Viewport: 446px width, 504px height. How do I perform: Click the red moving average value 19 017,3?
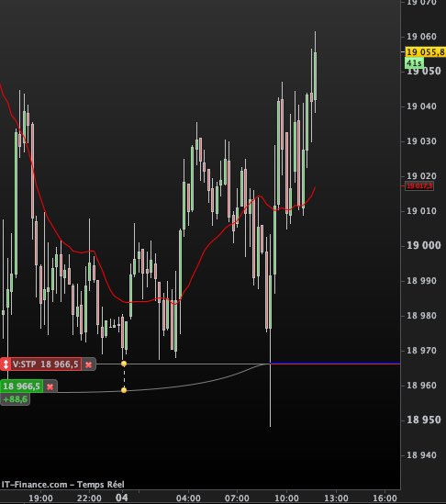419,185
